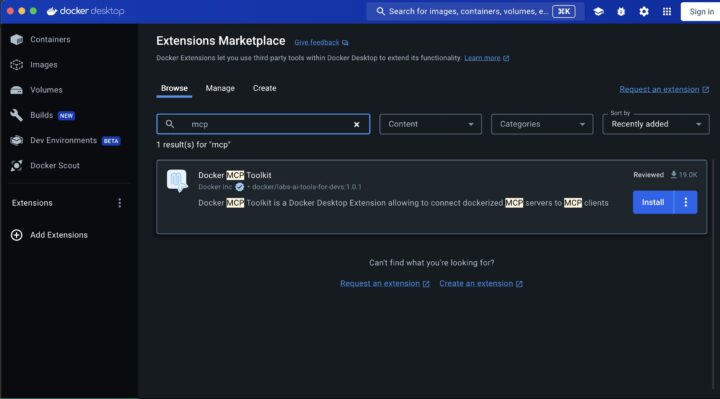The image size is (720, 399).
Task: Click the Command-K shortcut badge
Action: [564, 11]
